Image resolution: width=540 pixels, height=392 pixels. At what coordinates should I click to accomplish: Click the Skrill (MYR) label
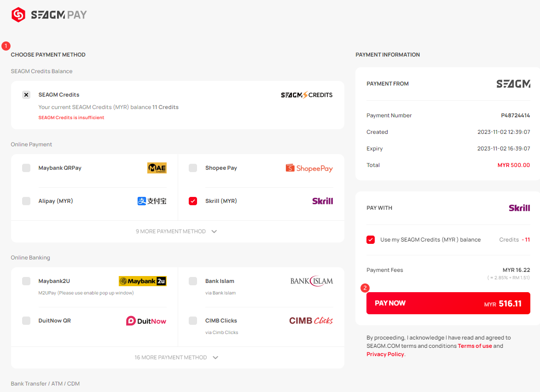(221, 201)
